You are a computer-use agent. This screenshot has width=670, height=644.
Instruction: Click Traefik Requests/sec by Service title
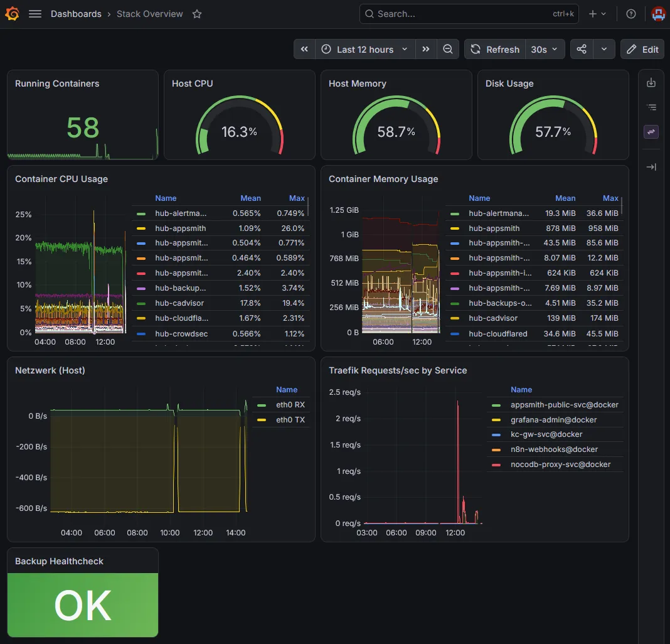pyautogui.click(x=397, y=370)
